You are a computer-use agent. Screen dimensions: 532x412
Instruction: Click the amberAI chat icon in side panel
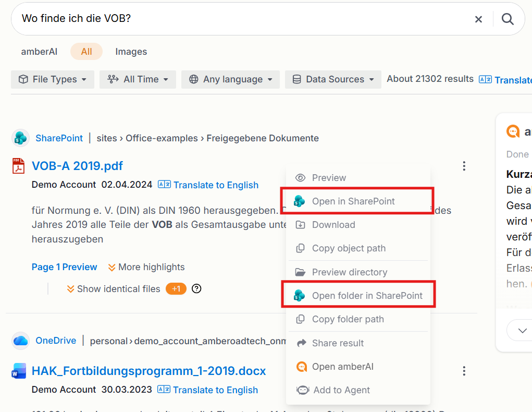pos(513,131)
